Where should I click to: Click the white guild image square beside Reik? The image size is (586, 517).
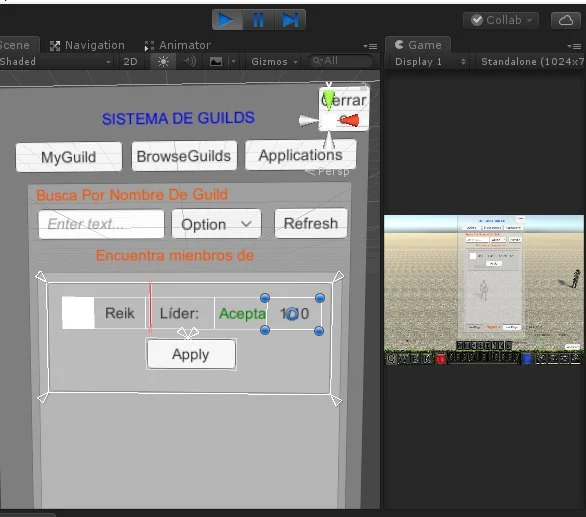pos(78,313)
